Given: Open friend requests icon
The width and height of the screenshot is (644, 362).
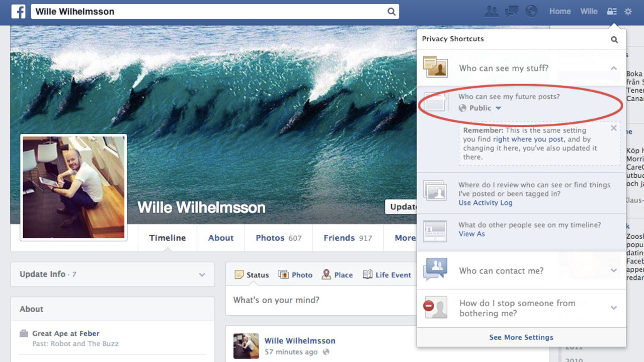Looking at the screenshot, I should pyautogui.click(x=491, y=11).
